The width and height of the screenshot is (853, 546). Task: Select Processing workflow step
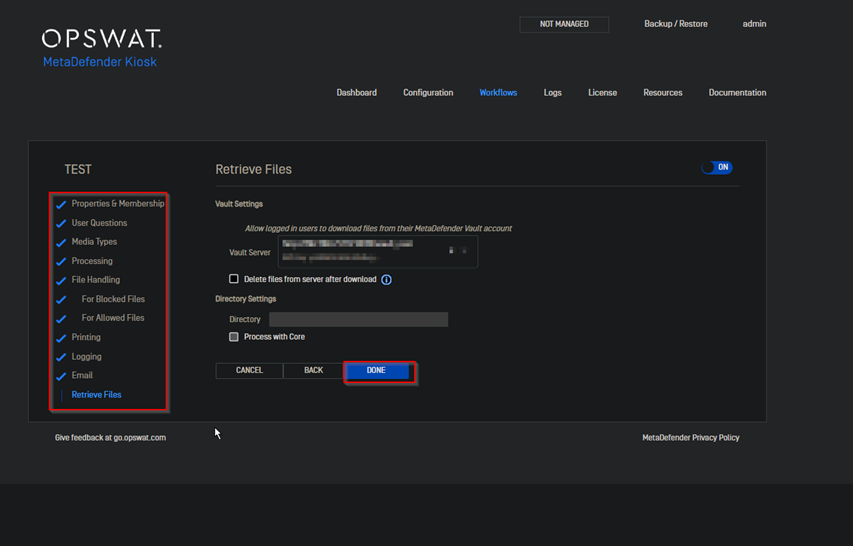tap(92, 261)
